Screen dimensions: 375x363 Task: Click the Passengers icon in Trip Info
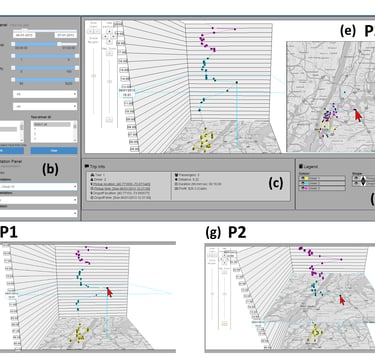click(176, 175)
